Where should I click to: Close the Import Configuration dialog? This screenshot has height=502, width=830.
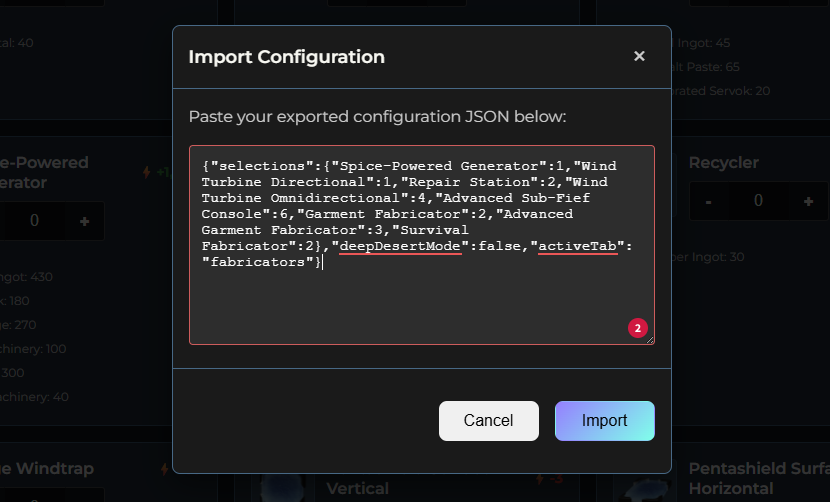pyautogui.click(x=639, y=56)
